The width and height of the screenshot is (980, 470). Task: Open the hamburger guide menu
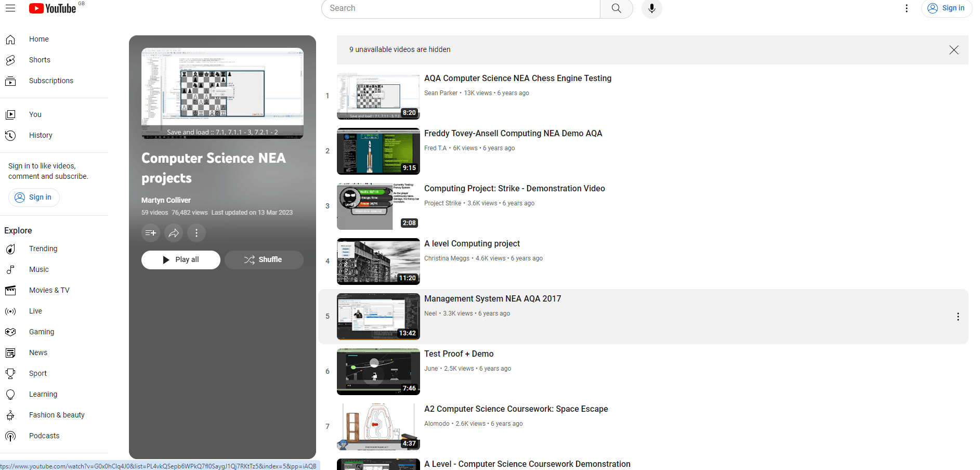10,8
